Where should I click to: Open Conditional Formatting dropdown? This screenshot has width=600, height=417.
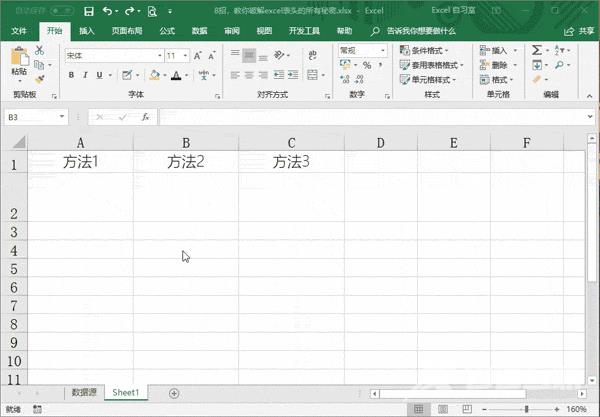424,50
